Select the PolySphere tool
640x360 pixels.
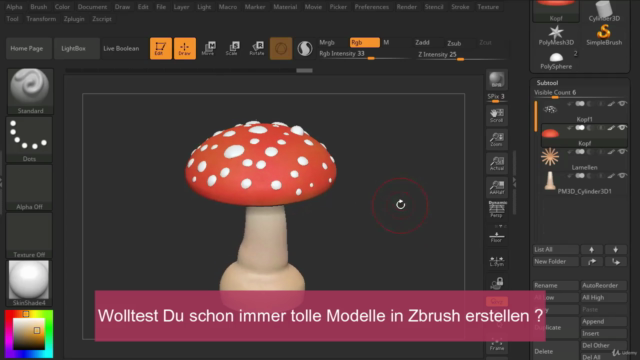pyautogui.click(x=556, y=60)
